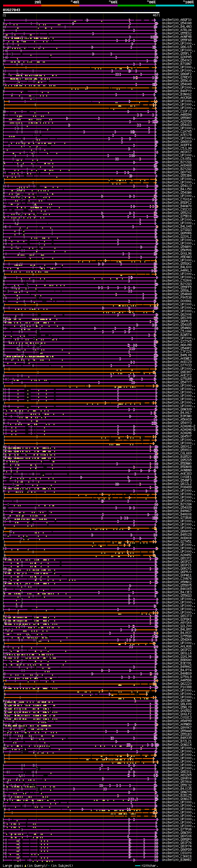Click label UniRef100_A4RD94
Image resolution: width=197 pixels, height=868 pixels.
tap(177, 115)
